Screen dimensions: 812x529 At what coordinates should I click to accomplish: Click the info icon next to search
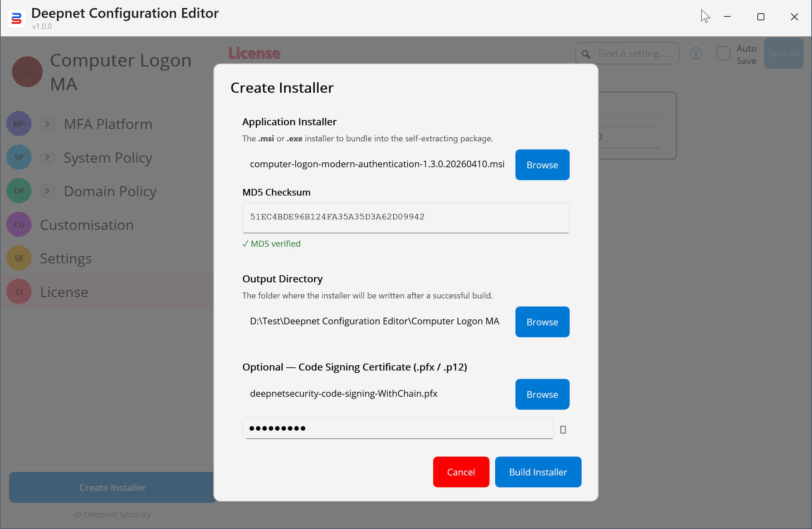pos(696,54)
